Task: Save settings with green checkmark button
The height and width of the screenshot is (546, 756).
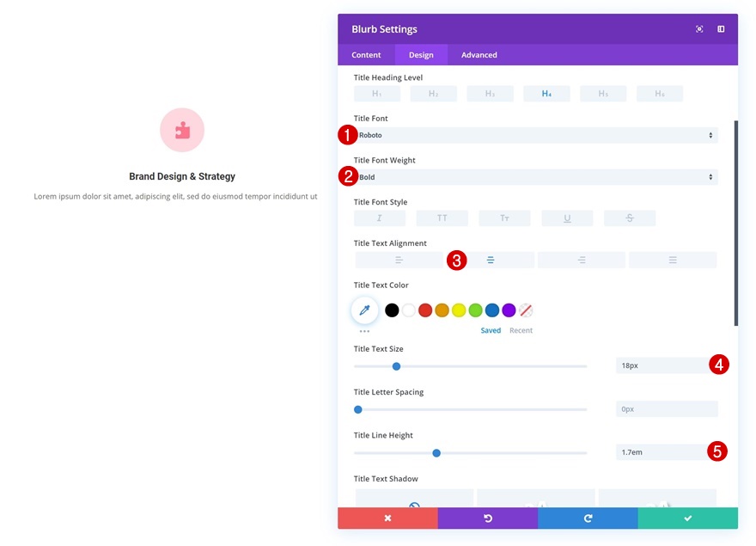Action: 688,518
